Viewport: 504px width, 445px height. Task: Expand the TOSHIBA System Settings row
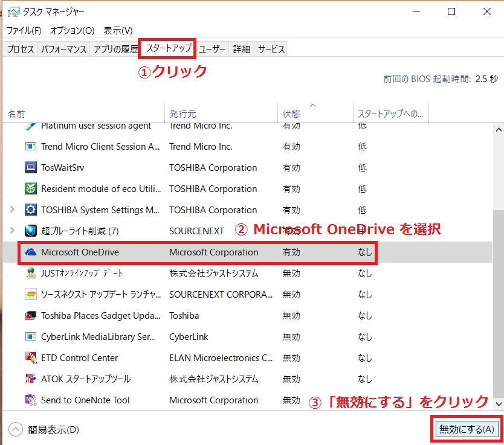[x=12, y=210]
